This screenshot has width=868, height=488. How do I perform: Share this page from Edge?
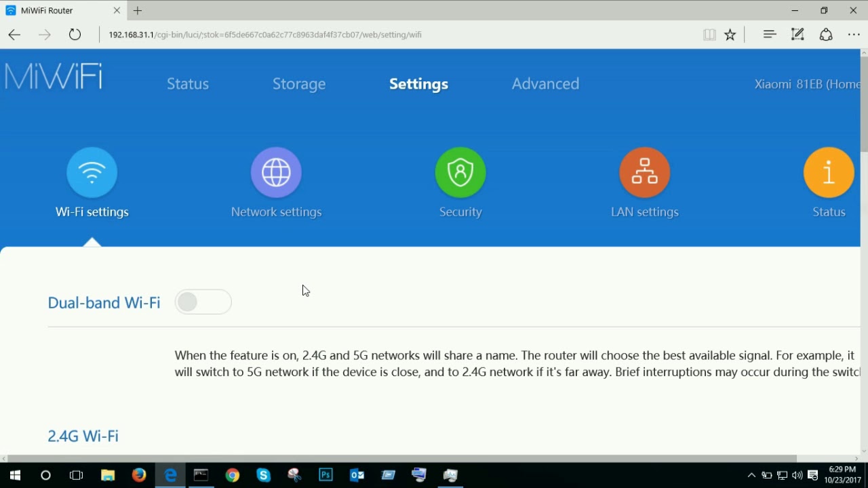pos(826,35)
